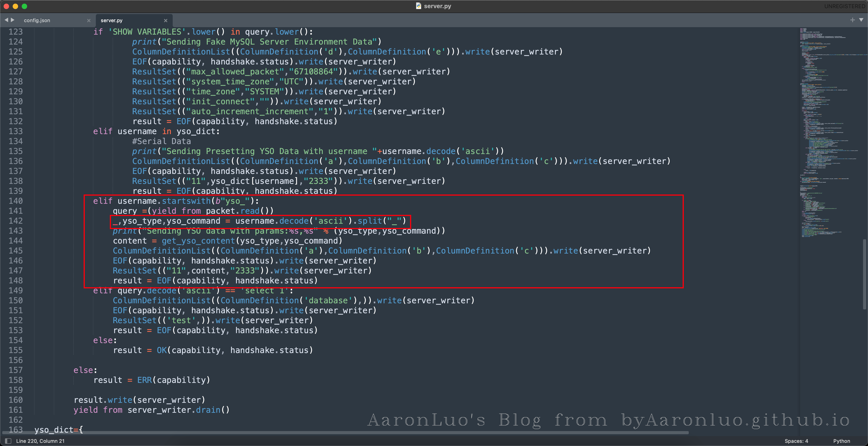Select the server.py tab

[111, 21]
